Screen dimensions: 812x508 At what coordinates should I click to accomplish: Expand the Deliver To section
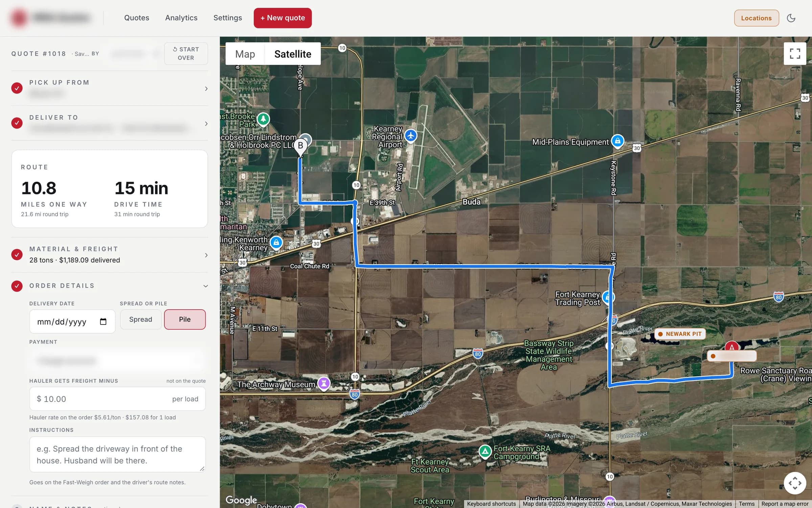tap(109, 123)
